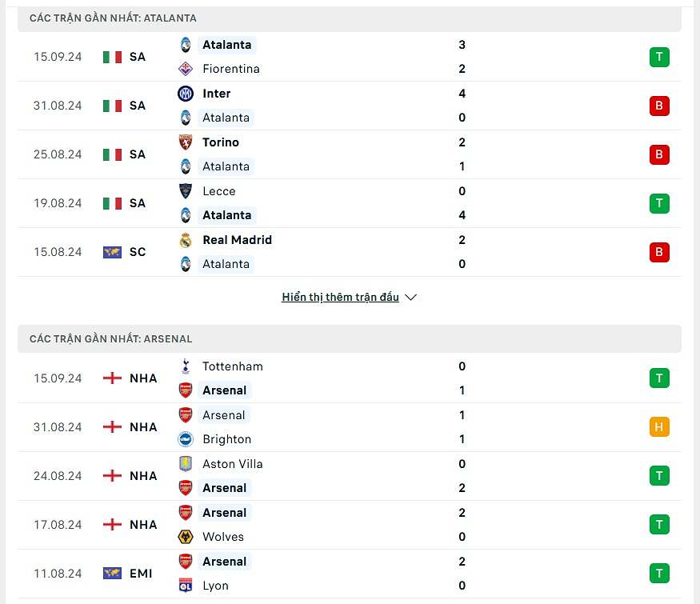Click the Italy flag for 19.08.24 match
Screen dimensions: 700x604
pos(112,203)
